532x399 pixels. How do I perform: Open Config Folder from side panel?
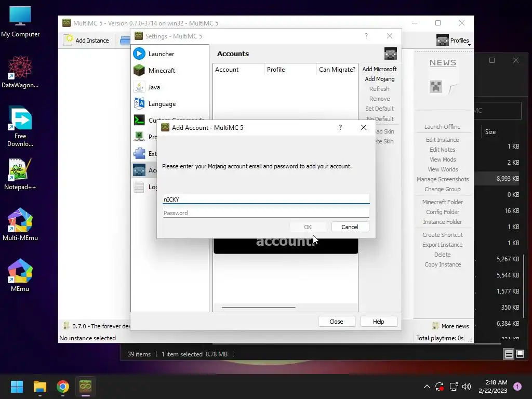pyautogui.click(x=442, y=212)
